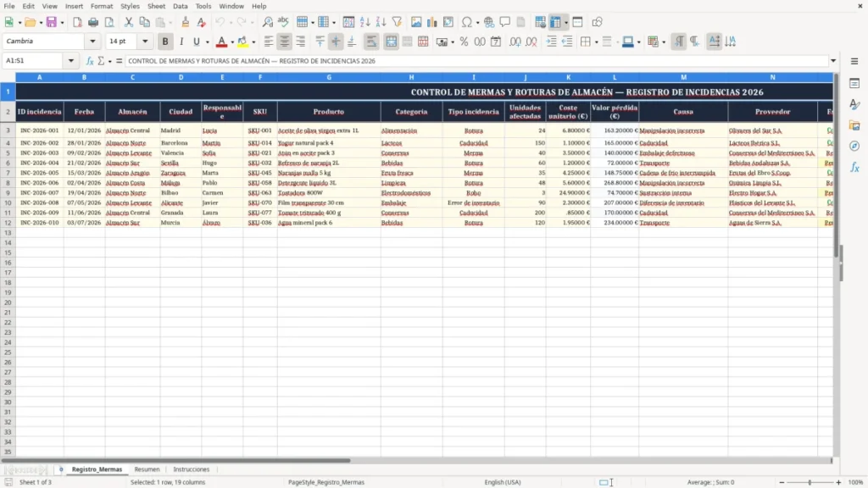Open sidebar Navigator compass icon
Viewport: 868px width, 488px height.
point(854,146)
